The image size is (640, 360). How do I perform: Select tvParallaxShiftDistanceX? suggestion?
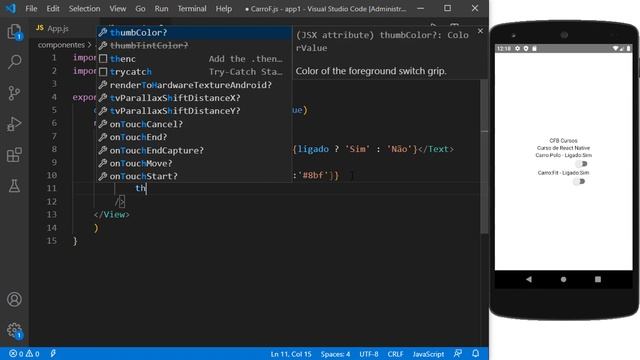(194, 98)
